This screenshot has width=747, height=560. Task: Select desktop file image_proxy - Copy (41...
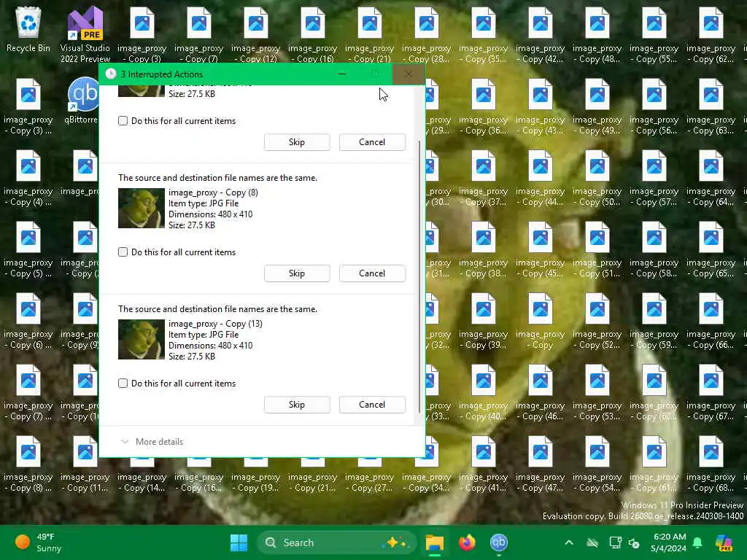[484, 463]
